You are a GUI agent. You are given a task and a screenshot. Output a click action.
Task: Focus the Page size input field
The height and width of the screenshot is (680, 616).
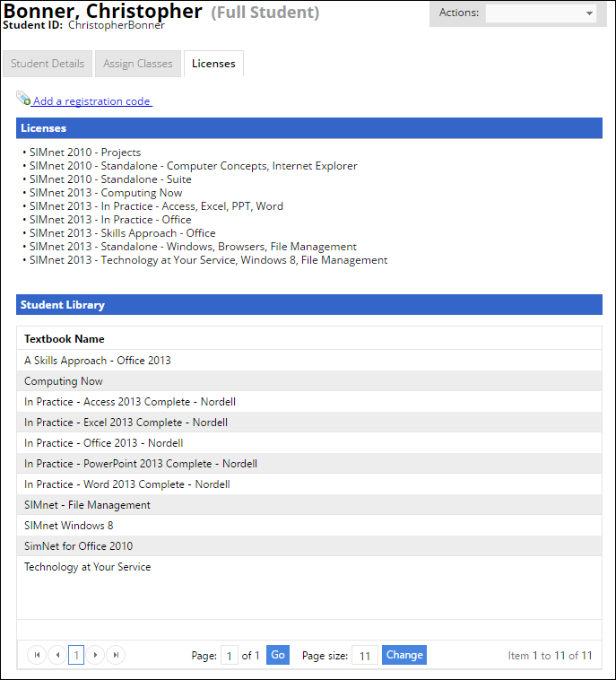pyautogui.click(x=365, y=655)
